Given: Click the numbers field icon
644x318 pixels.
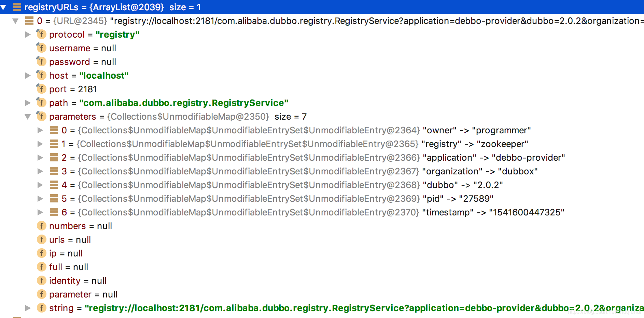Looking at the screenshot, I should pyautogui.click(x=41, y=226).
